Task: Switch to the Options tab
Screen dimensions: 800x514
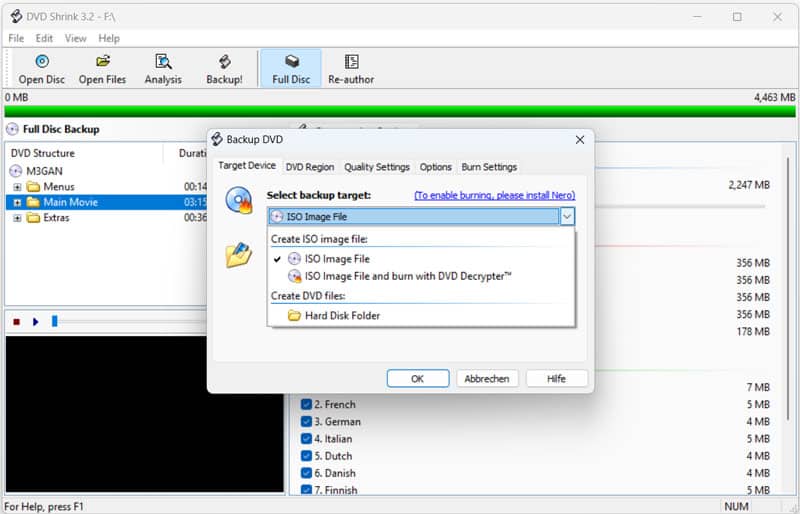Action: 436,167
